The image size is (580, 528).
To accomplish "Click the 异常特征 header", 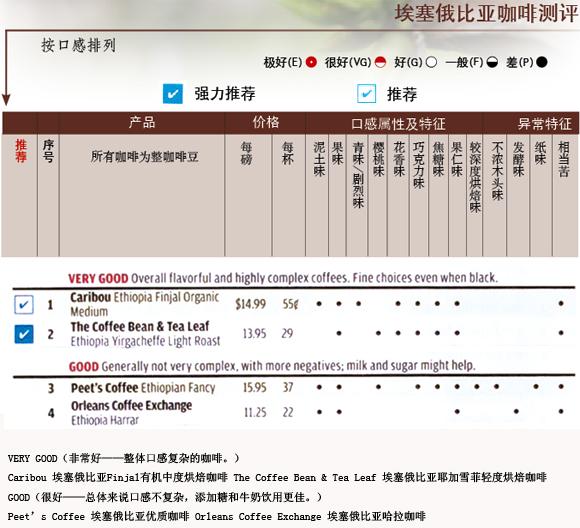I will tap(544, 124).
